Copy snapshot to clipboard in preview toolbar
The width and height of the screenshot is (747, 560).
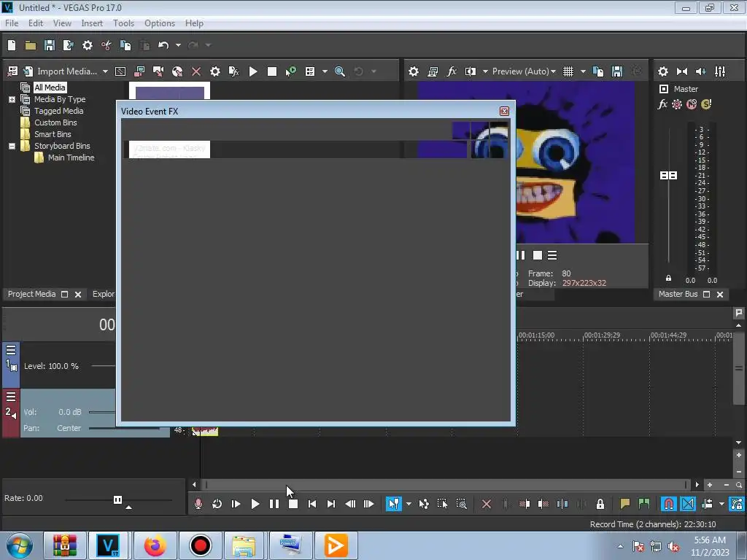pyautogui.click(x=598, y=71)
